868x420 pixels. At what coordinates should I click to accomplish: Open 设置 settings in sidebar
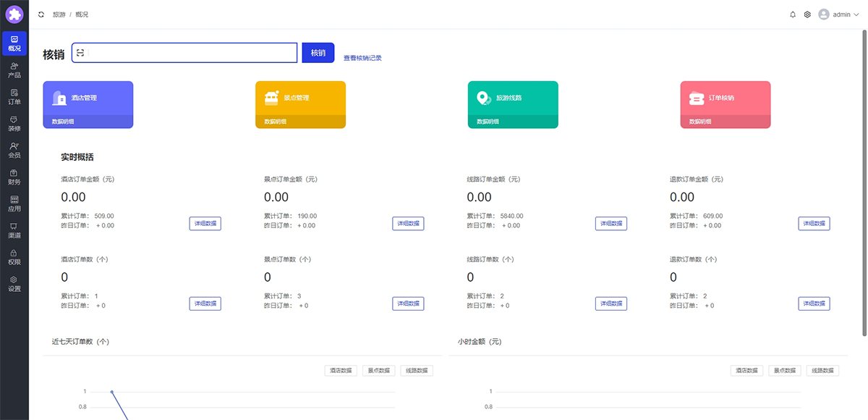point(14,284)
